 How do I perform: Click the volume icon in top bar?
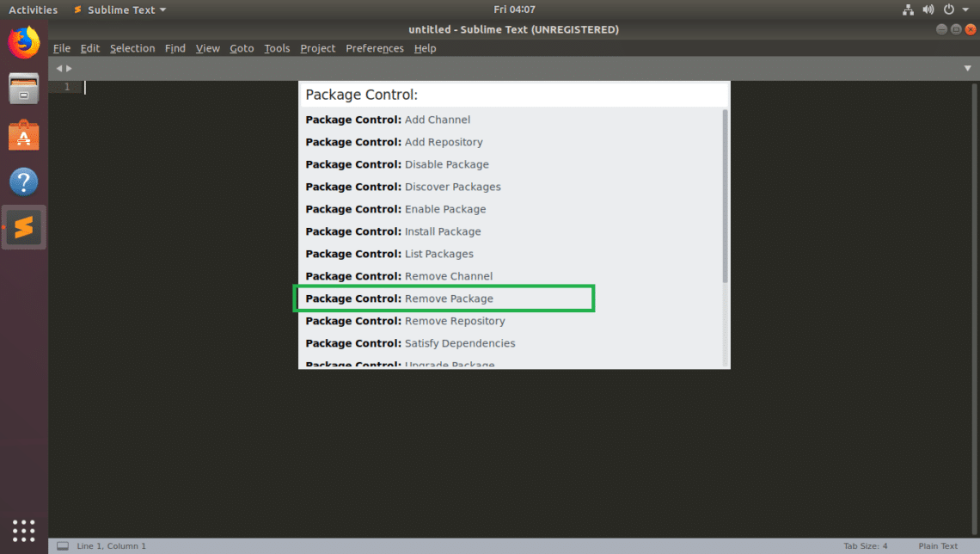click(928, 10)
